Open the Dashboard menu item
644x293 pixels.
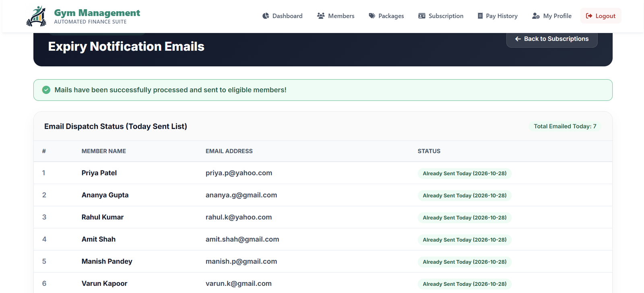[283, 16]
